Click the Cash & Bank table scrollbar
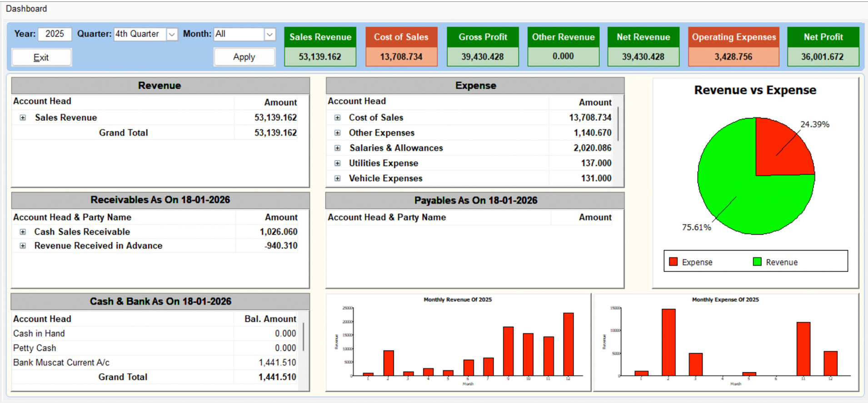The image size is (868, 404). pyautogui.click(x=304, y=350)
